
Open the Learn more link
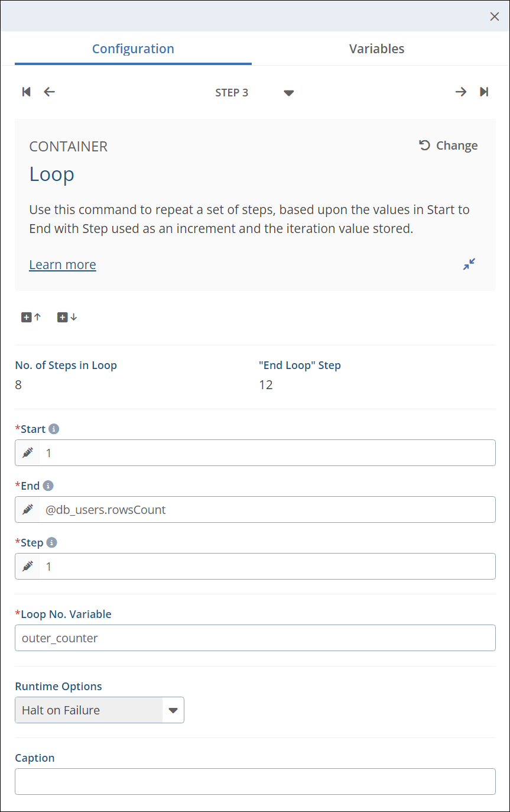tap(63, 264)
